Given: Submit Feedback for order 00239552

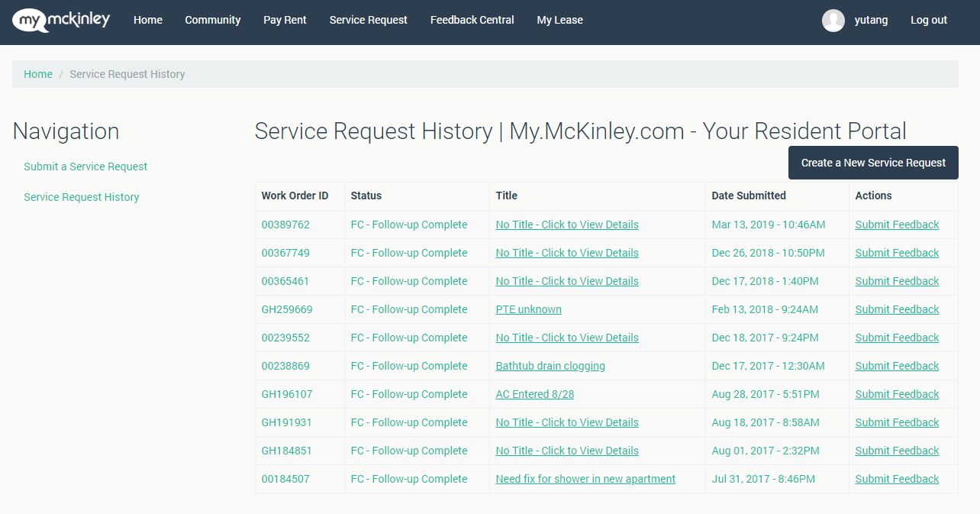Looking at the screenshot, I should coord(897,338).
